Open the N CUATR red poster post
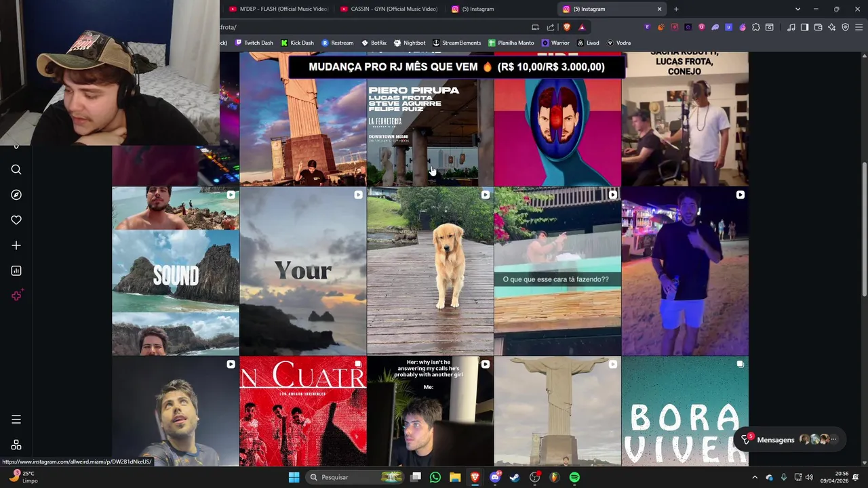This screenshot has width=868, height=488. pyautogui.click(x=302, y=411)
